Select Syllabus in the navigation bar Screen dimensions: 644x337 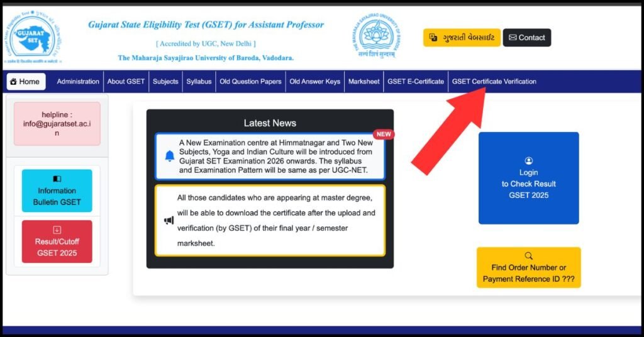tap(199, 82)
